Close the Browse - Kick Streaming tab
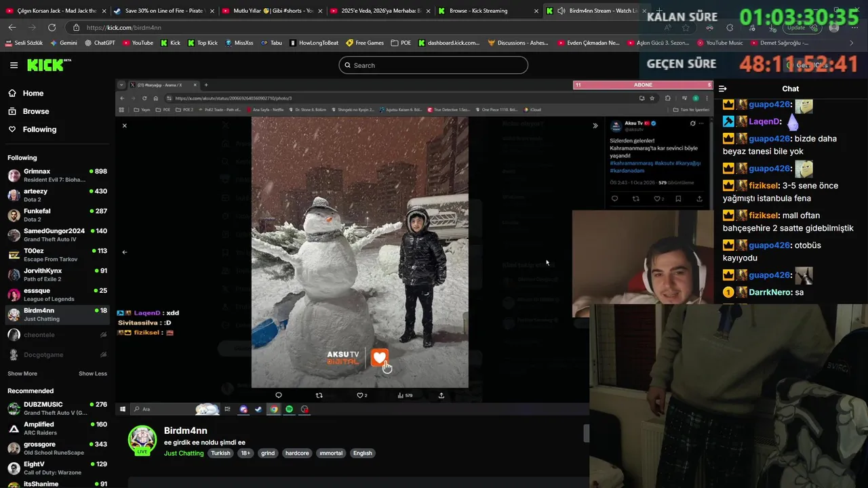The image size is (868, 488). pos(536,11)
